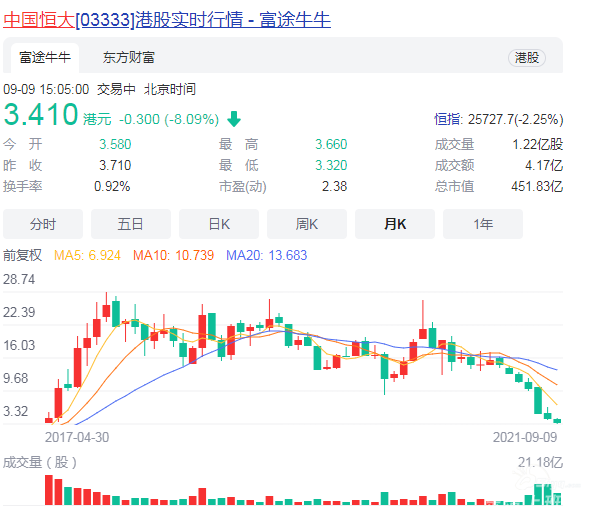The height and width of the screenshot is (516, 606).
Task: Show the 五日 five-day chart
Action: 131,224
